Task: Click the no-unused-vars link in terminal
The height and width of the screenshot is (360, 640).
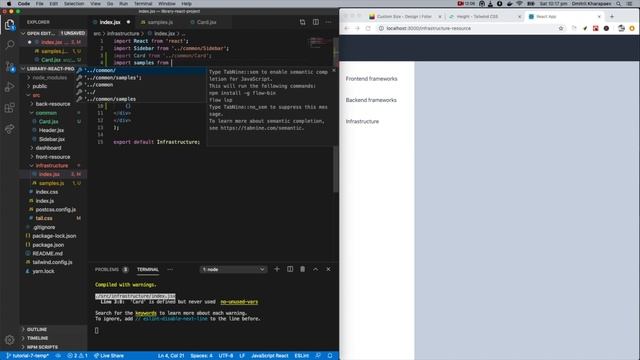Action: (x=239, y=302)
